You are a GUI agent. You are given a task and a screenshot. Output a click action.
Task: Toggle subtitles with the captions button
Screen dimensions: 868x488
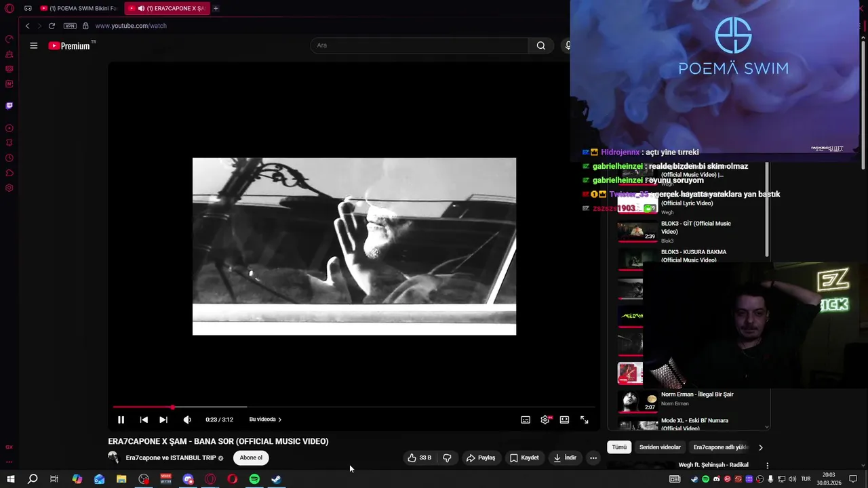(x=526, y=420)
